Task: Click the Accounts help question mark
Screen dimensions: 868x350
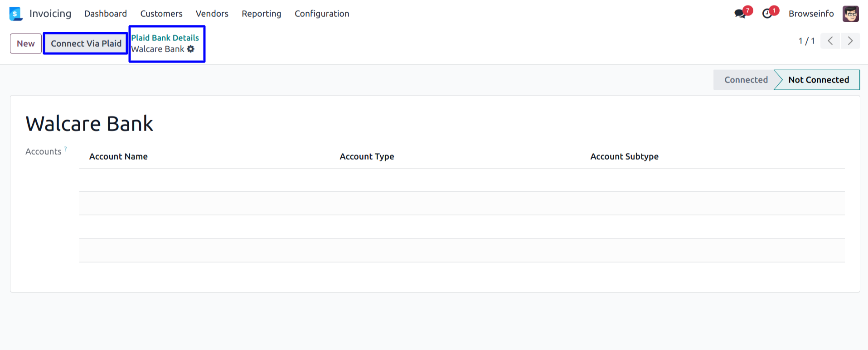Action: [x=65, y=149]
